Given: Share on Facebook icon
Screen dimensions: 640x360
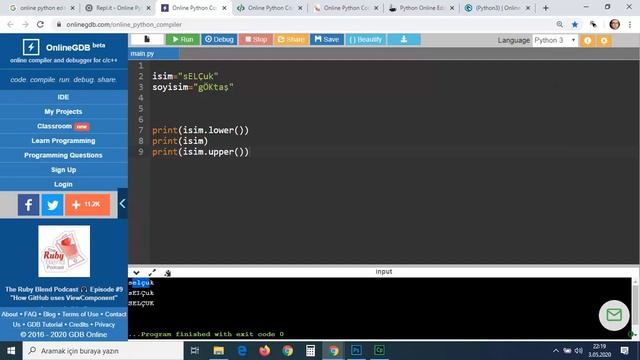Looking at the screenshot, I should (29, 204).
